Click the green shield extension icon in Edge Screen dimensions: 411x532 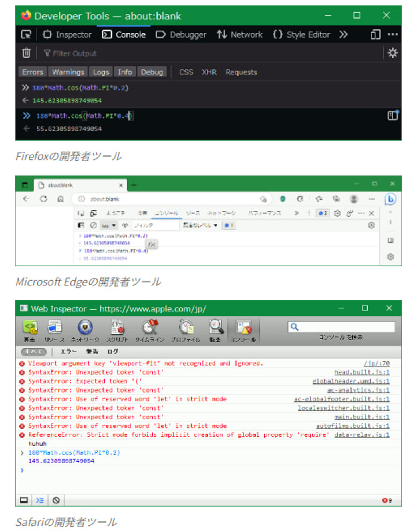[x=283, y=199]
